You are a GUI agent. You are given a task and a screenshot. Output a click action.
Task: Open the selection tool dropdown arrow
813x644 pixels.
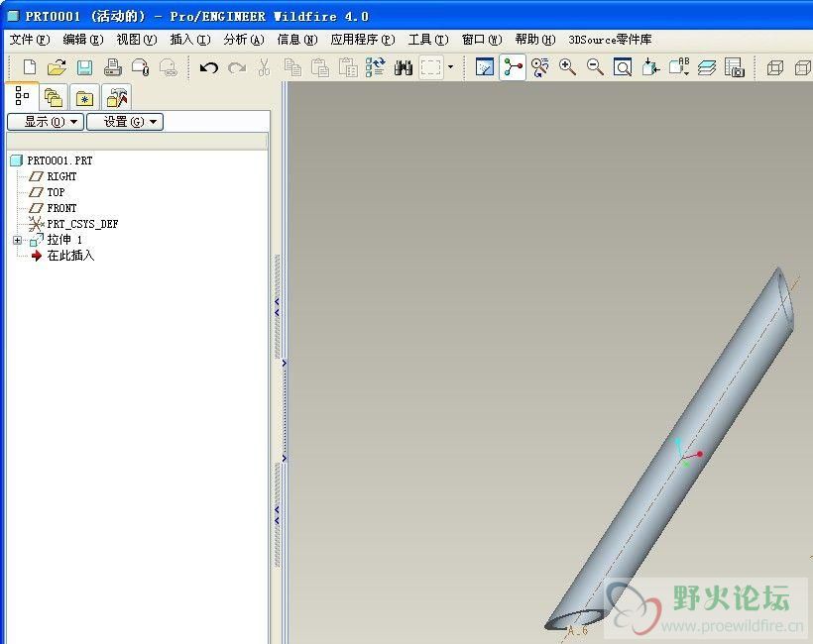coord(450,66)
